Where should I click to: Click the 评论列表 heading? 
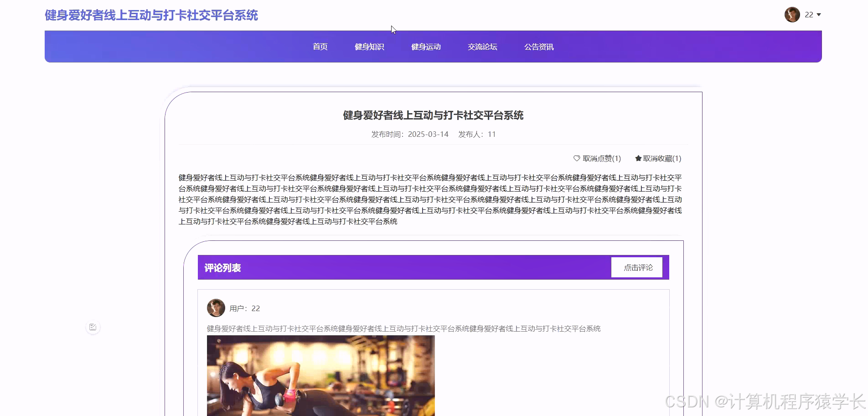tap(222, 268)
